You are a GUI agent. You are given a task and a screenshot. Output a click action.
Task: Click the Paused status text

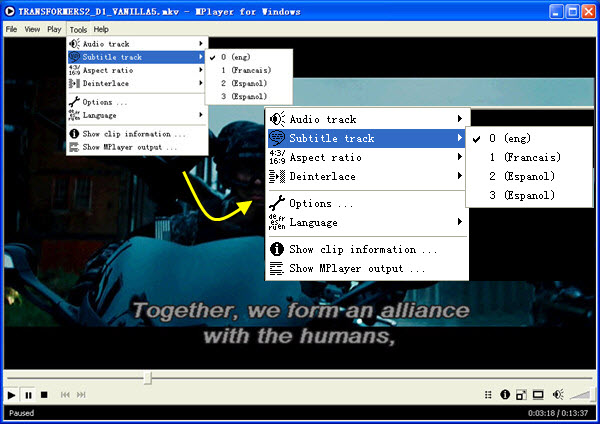click(21, 413)
